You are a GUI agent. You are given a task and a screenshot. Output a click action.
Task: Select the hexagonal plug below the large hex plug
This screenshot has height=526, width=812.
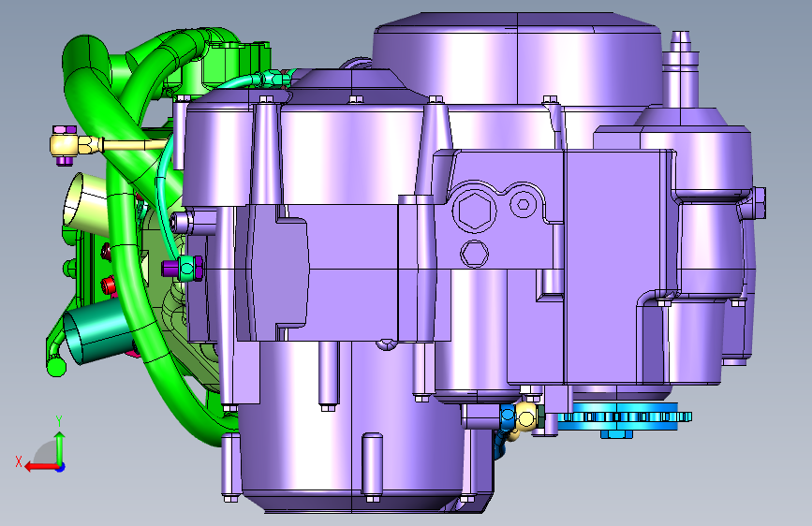click(x=474, y=255)
